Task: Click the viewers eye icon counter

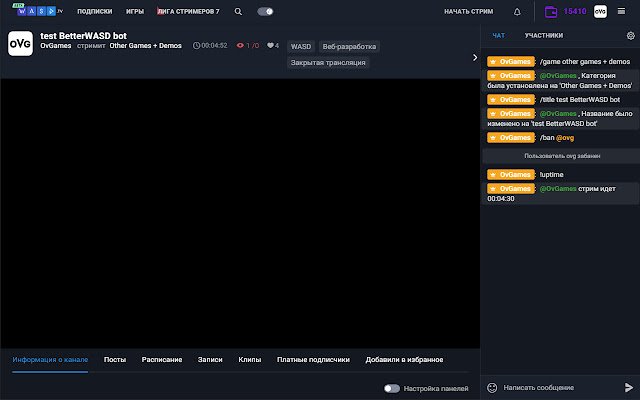Action: 247,46
